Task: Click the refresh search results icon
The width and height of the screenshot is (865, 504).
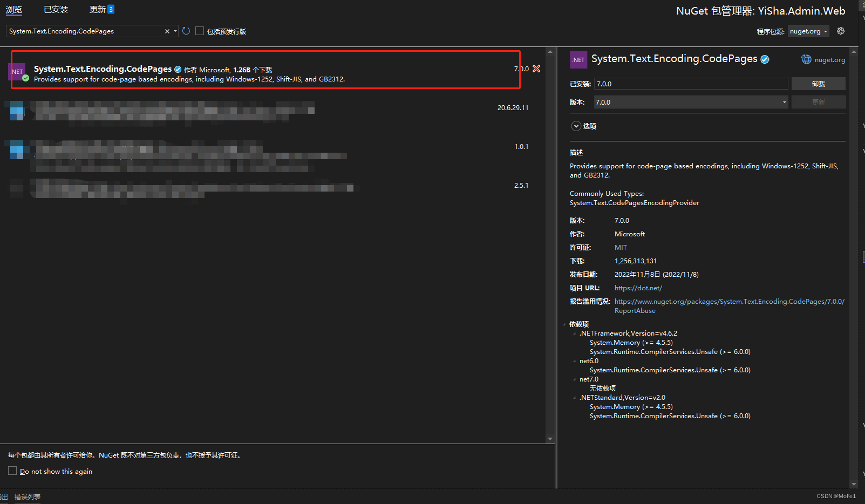Action: [x=186, y=31]
